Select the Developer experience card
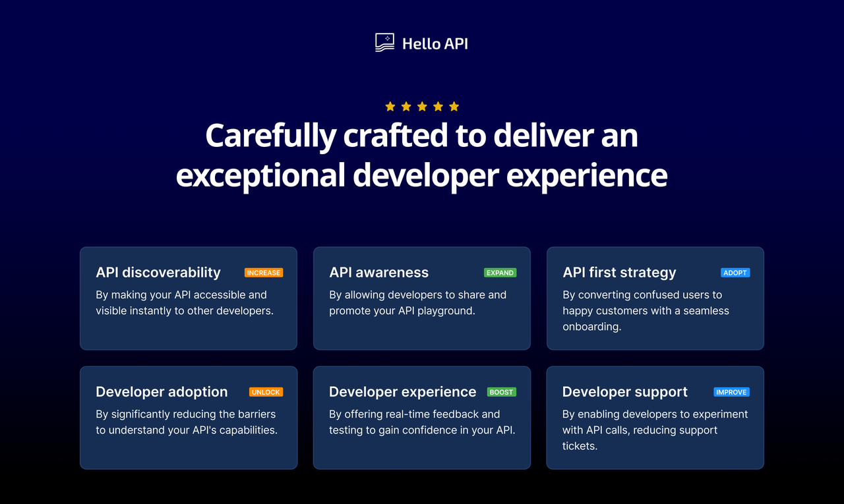Viewport: 844px width, 504px height. point(421,418)
